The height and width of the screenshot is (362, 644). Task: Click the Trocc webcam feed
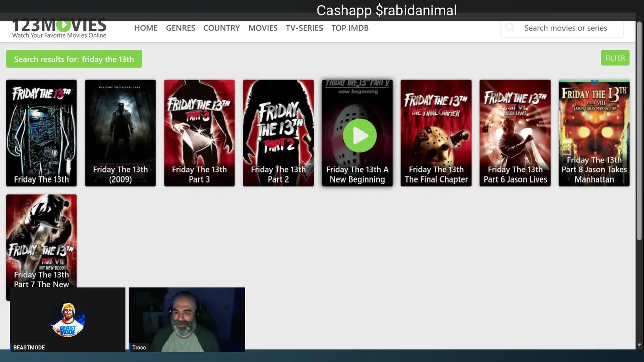(187, 319)
